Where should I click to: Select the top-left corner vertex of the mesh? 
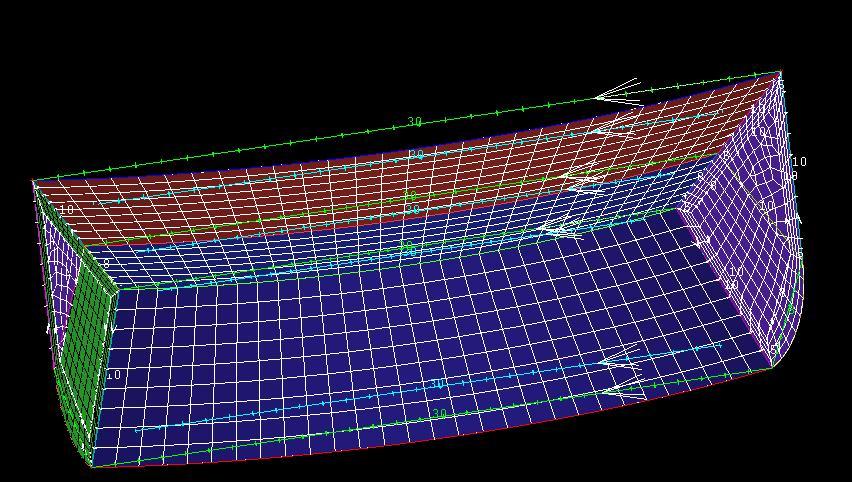34,181
